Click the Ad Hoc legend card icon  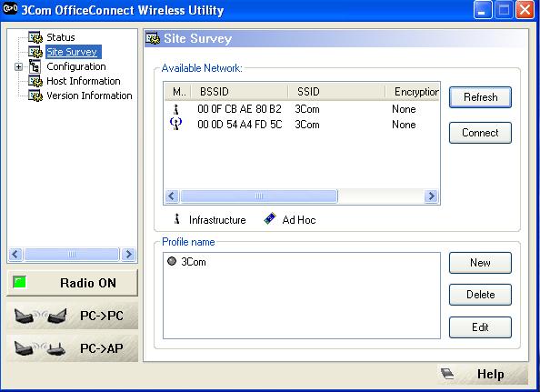click(270, 218)
